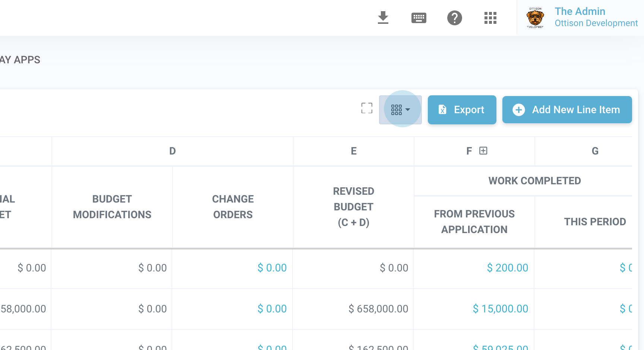
Task: Open keyboard shortcuts icon
Action: pos(419,17)
